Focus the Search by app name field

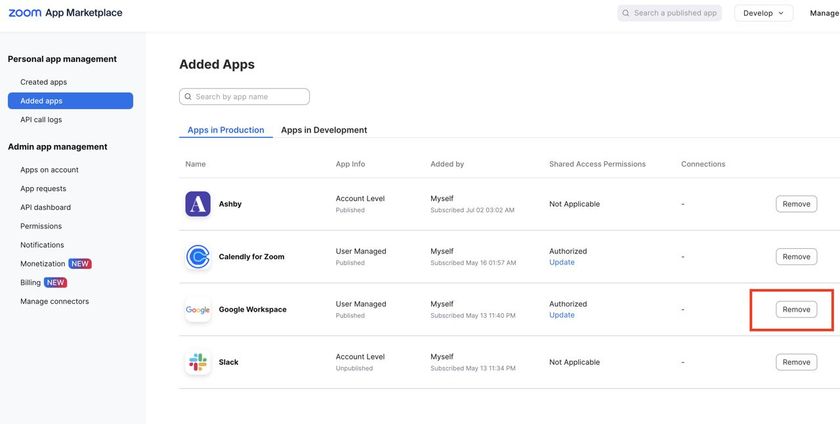point(250,97)
